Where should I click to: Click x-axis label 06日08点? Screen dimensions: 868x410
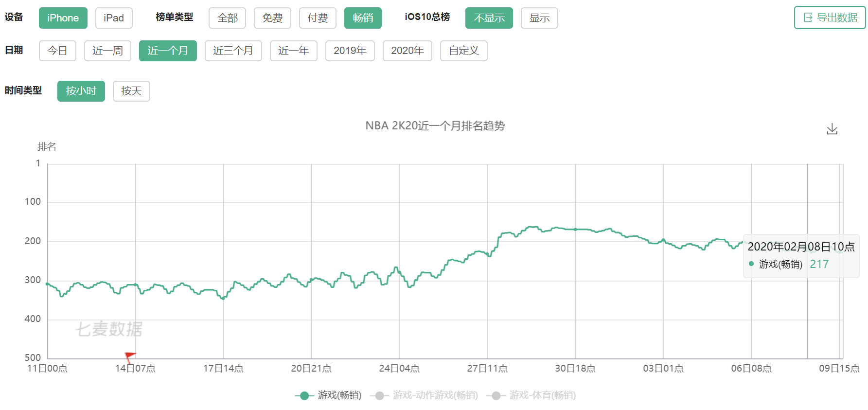751,369
